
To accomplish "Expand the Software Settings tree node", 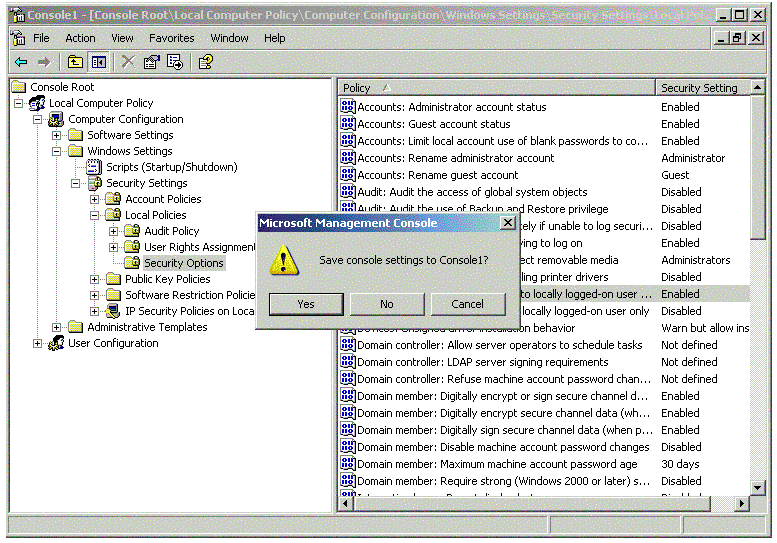I will click(57, 135).
